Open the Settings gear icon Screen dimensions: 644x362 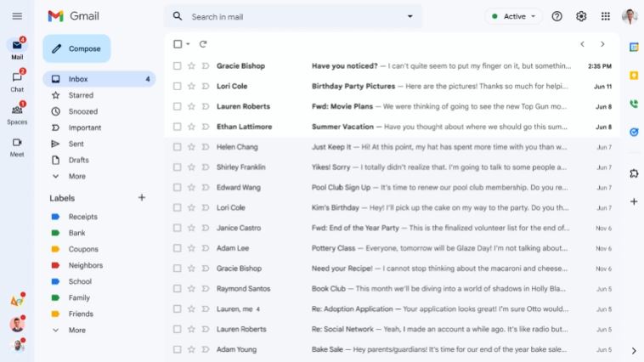tap(581, 16)
